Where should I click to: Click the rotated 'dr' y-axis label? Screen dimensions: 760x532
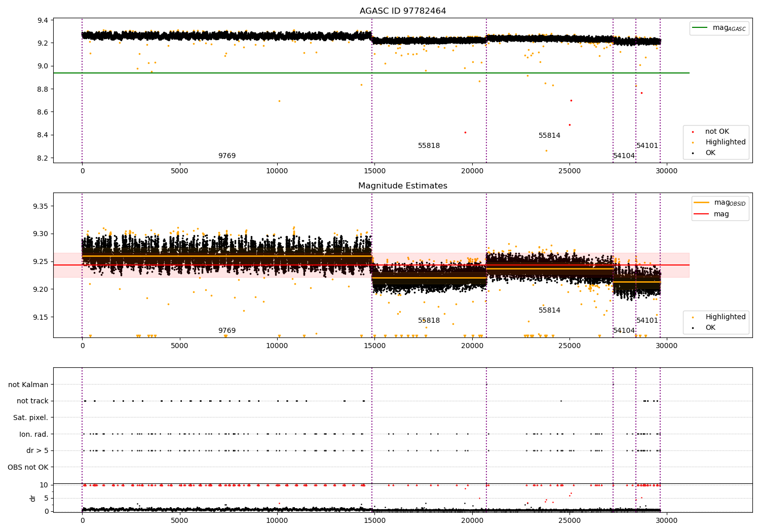click(x=33, y=498)
